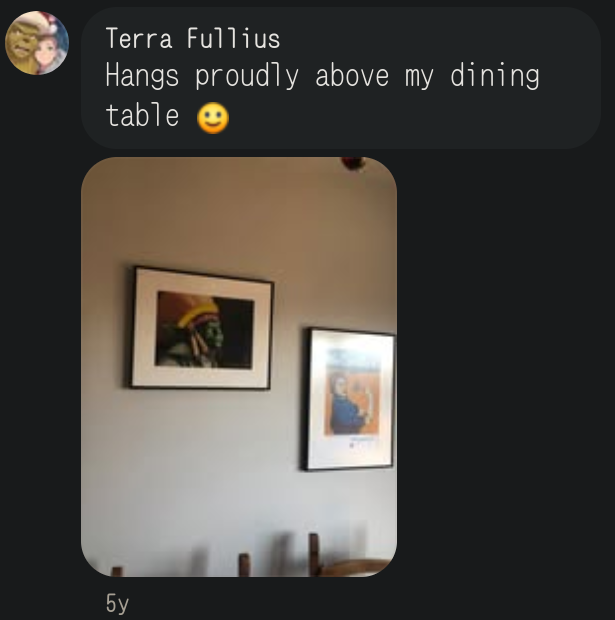This screenshot has height=620, width=615.
Task: Click the word "proudly" in comment text
Action: coord(246,76)
